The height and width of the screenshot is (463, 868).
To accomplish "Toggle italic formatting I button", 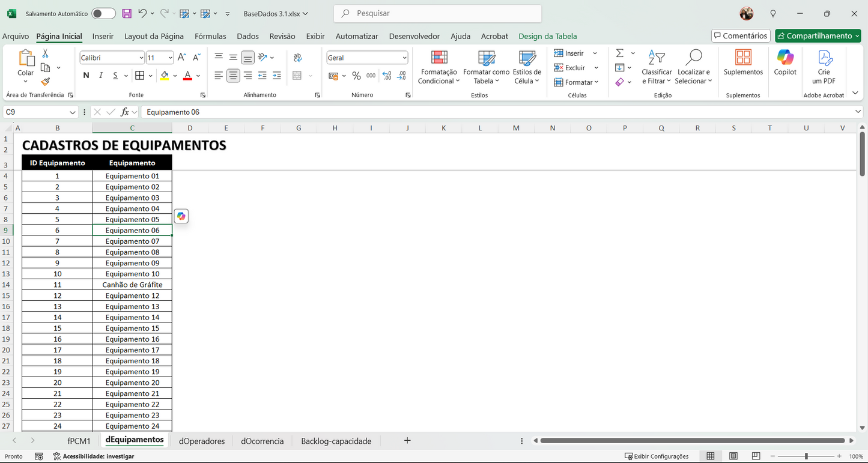I will tap(100, 76).
